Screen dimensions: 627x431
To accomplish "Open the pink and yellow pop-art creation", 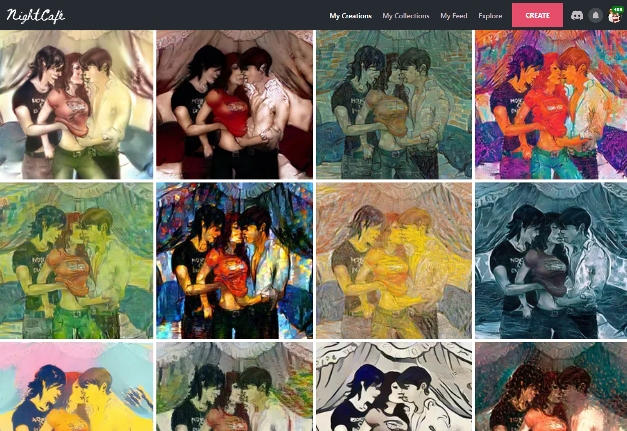I will [76, 387].
